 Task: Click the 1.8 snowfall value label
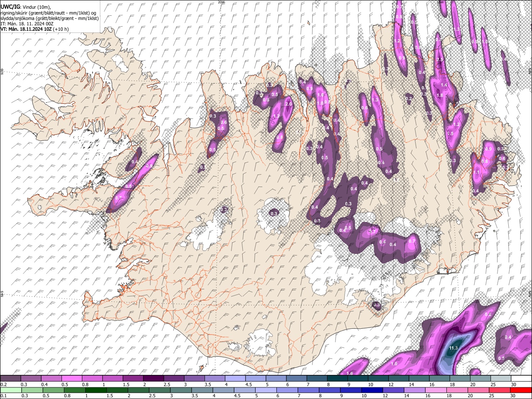[x=440, y=95]
